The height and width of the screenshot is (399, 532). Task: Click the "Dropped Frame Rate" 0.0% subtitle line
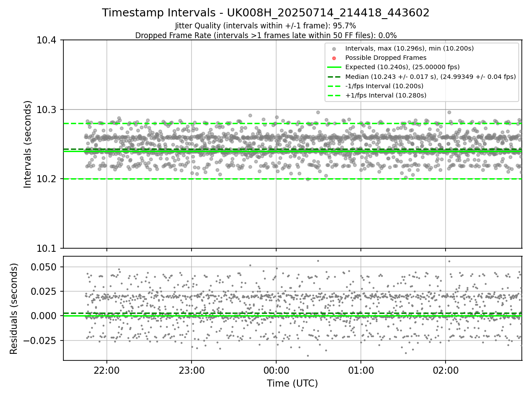click(x=266, y=35)
